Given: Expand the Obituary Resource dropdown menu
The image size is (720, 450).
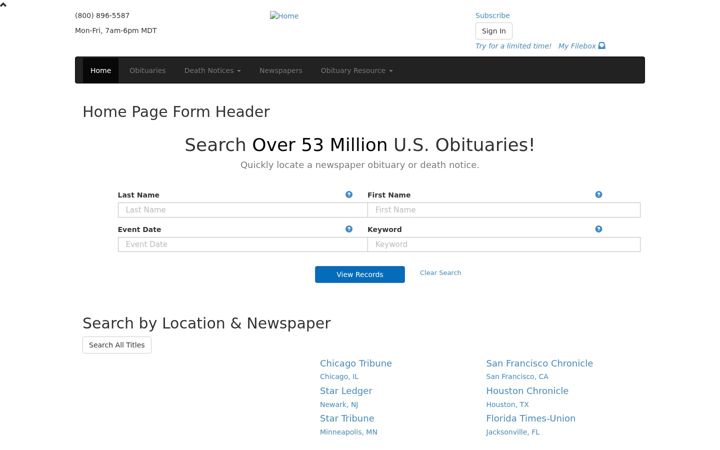Looking at the screenshot, I should point(356,70).
